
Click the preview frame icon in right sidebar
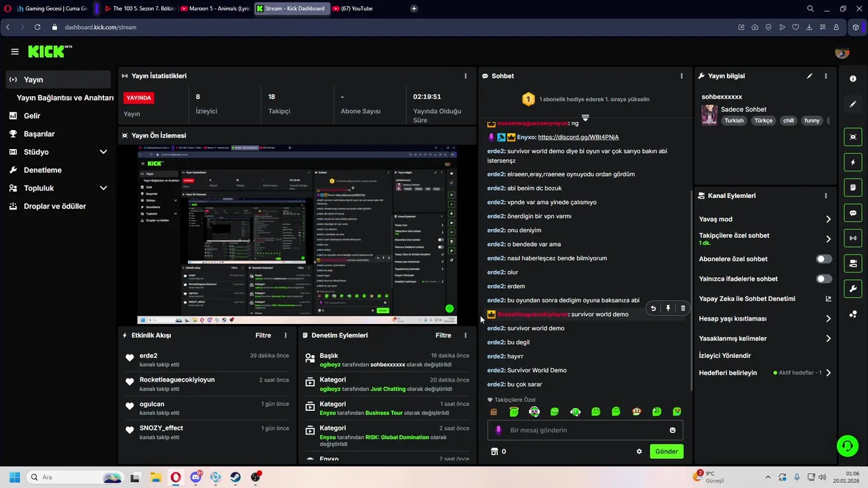click(853, 137)
